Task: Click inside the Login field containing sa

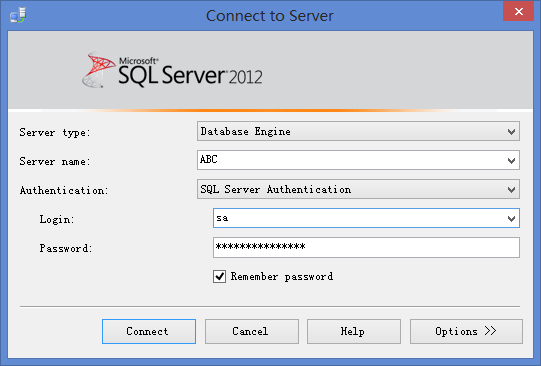Action: 359,218
